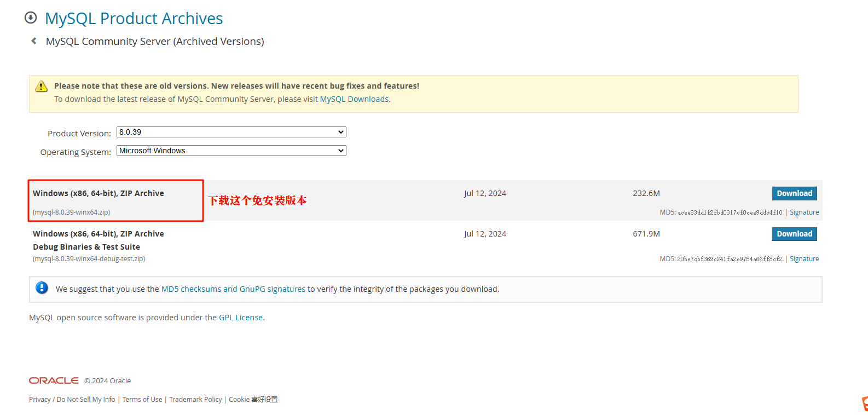Click the 671.9M file size
Viewport: 868px width, 415px height.
click(x=646, y=234)
